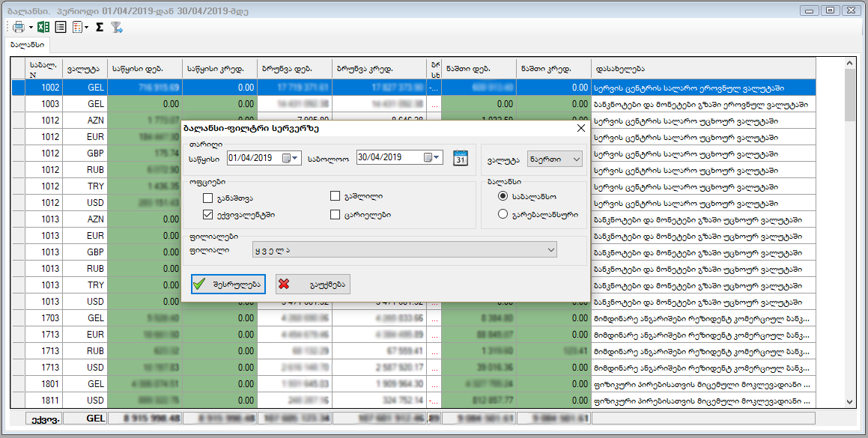Click the grid's vertical scrollbar down arrow

849,401
